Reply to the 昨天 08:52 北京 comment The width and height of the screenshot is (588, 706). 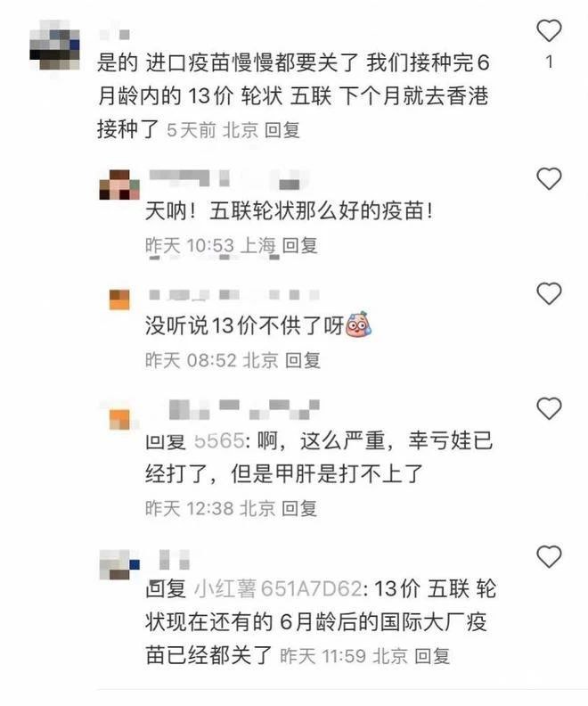(303, 361)
